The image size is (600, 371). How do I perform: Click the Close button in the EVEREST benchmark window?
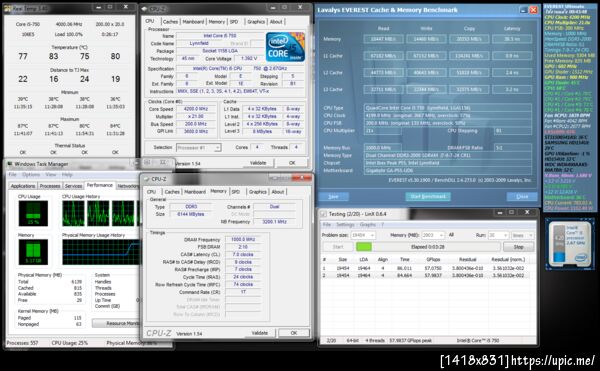[522, 197]
